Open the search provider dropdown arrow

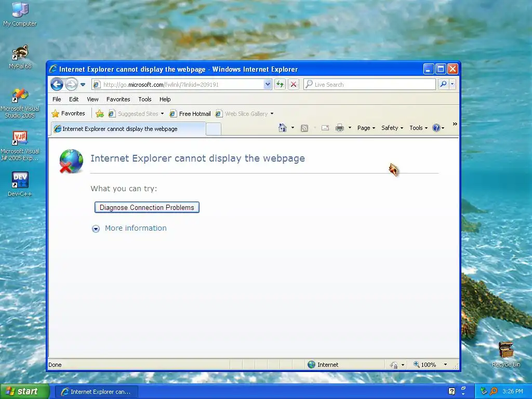click(453, 84)
